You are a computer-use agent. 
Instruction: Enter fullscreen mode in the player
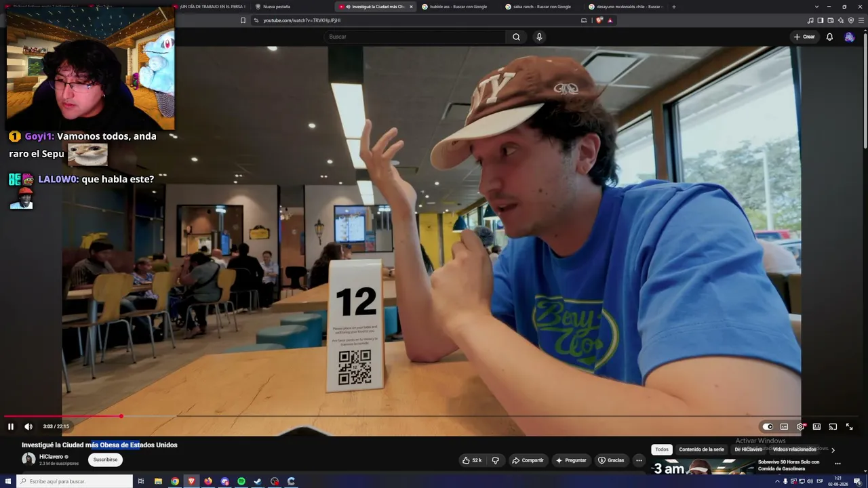[x=849, y=426]
